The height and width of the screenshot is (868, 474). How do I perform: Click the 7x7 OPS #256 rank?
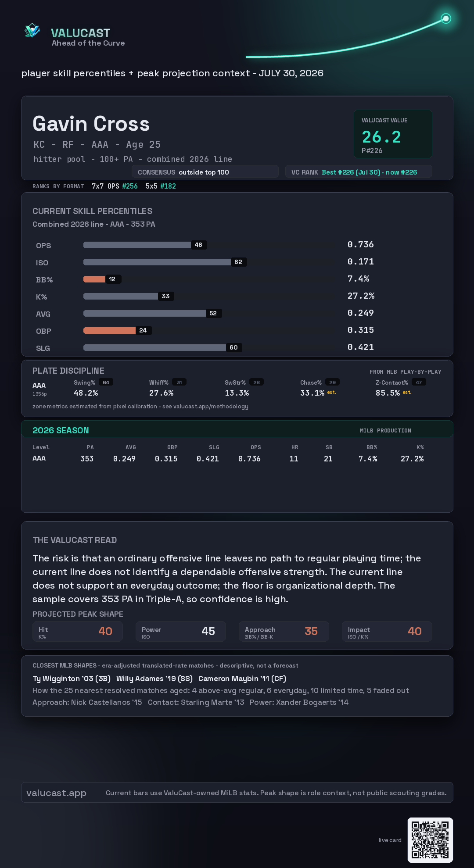(115, 186)
